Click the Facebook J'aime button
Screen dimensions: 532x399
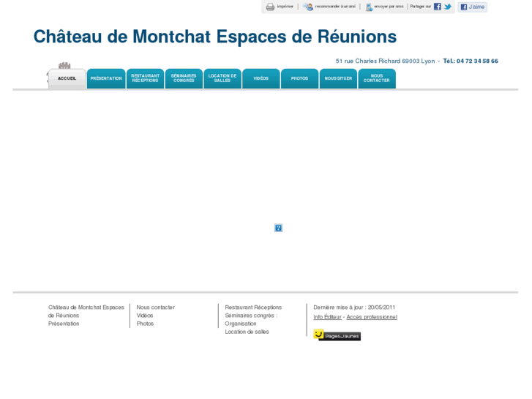(472, 7)
